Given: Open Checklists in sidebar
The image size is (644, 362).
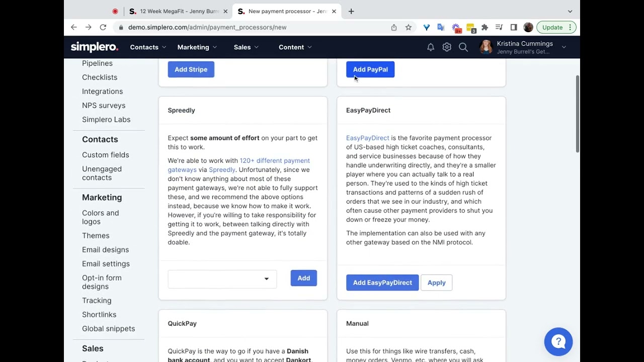Looking at the screenshot, I should [100, 77].
